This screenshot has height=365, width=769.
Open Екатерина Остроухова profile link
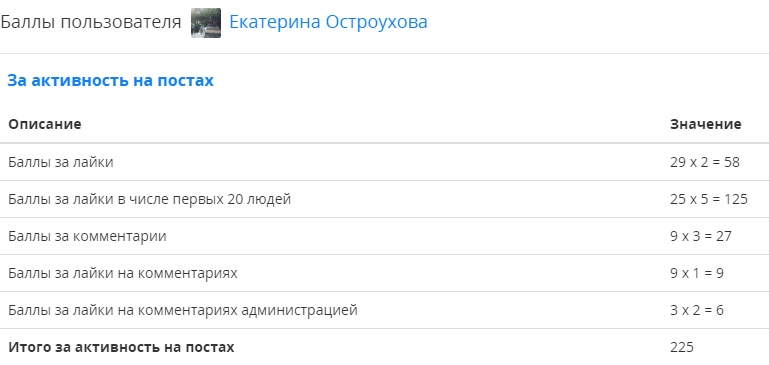coord(328,22)
